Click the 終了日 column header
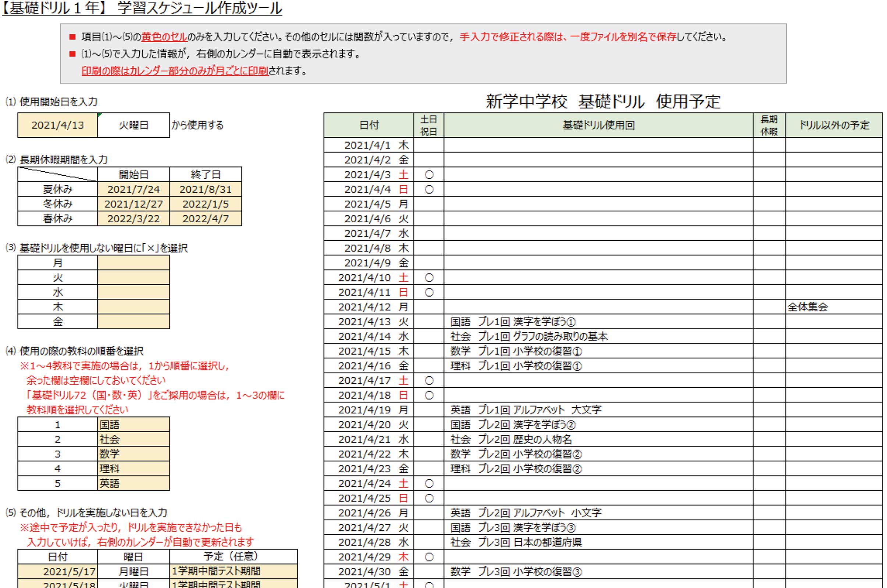Image resolution: width=887 pixels, height=588 pixels. [206, 174]
